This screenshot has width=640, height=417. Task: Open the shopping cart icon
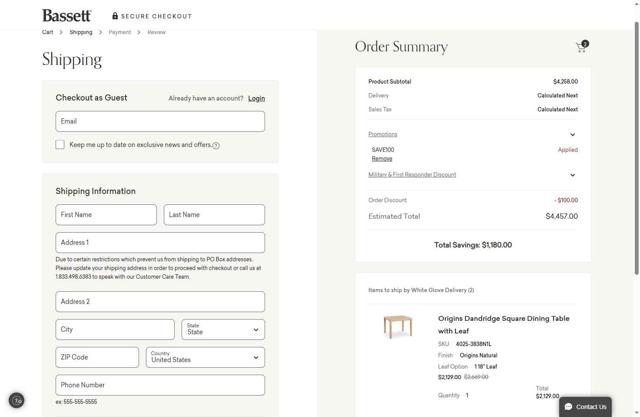[x=582, y=47]
